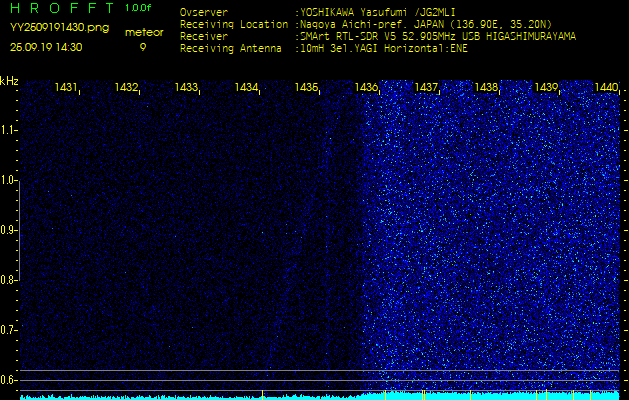629x400 pixels.
Task: Click the 1433 time axis label
Action: pyautogui.click(x=186, y=87)
